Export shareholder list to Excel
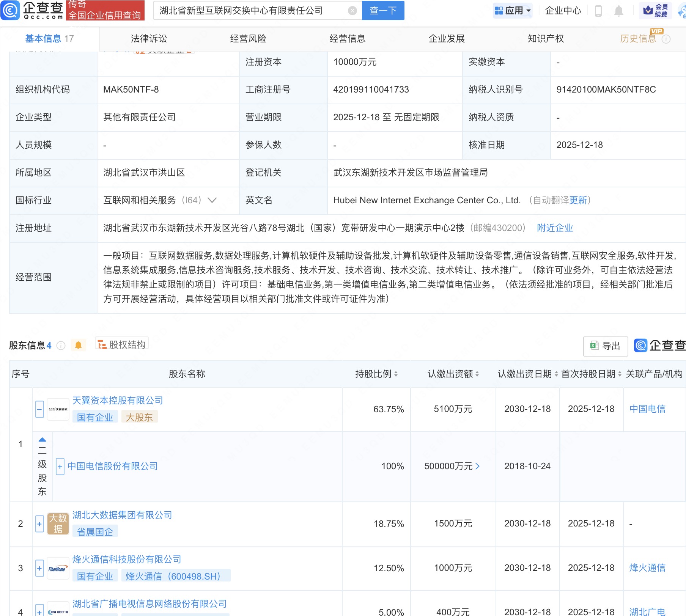This screenshot has width=686, height=616. click(x=605, y=346)
